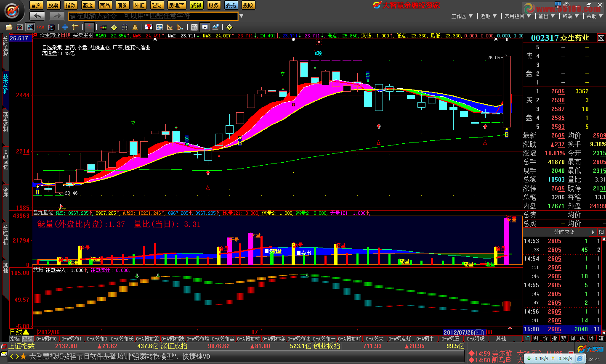Open the news list page icon
Image resolution: width=606 pixels, height=364 pixels.
[x=194, y=27]
